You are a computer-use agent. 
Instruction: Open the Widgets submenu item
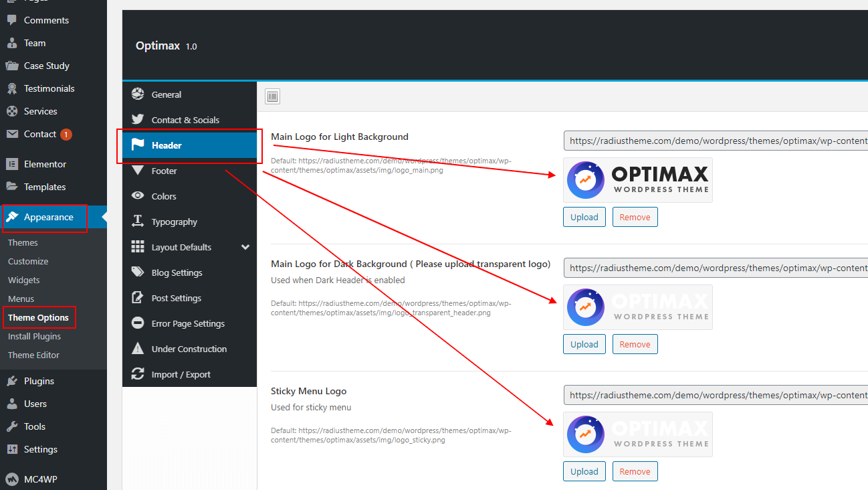coord(24,280)
